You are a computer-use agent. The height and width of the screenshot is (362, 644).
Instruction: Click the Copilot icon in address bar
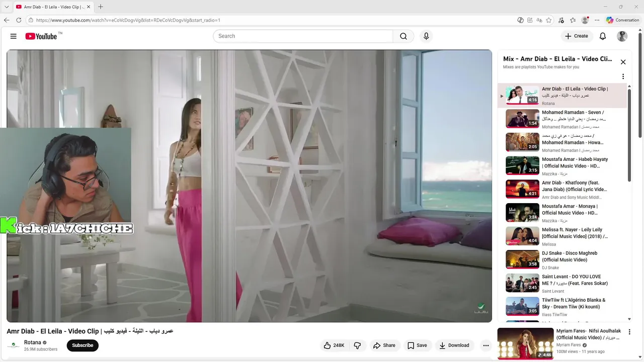[521, 20]
